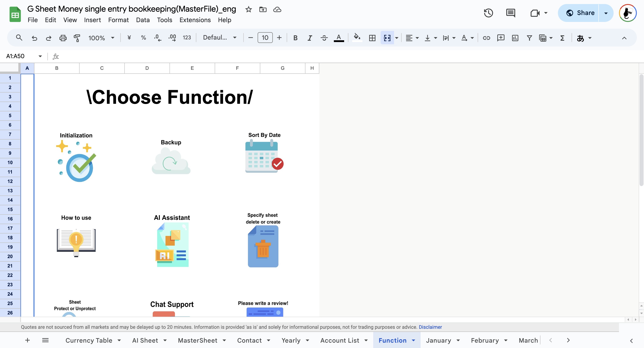Open the zoom 100% dropdown
This screenshot has width=644, height=348.
[x=101, y=38]
